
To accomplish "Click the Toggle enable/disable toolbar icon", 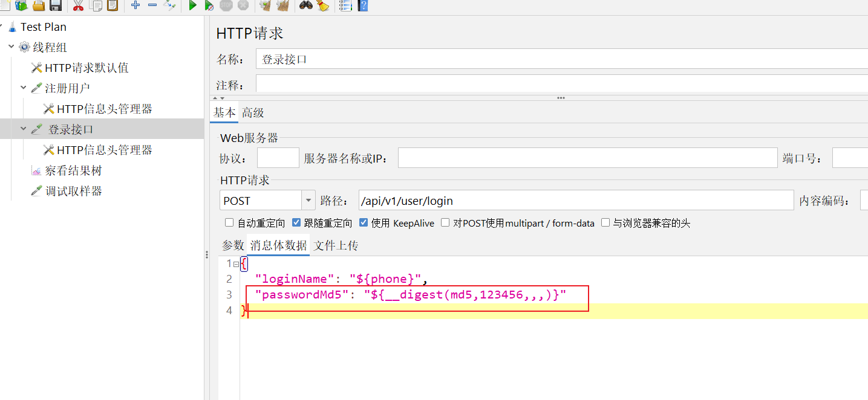I will [170, 5].
